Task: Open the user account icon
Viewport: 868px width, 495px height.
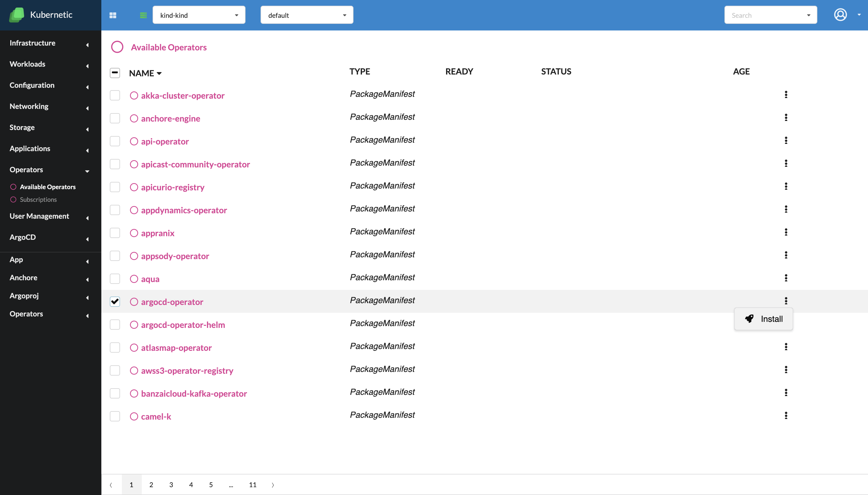Action: (x=840, y=15)
